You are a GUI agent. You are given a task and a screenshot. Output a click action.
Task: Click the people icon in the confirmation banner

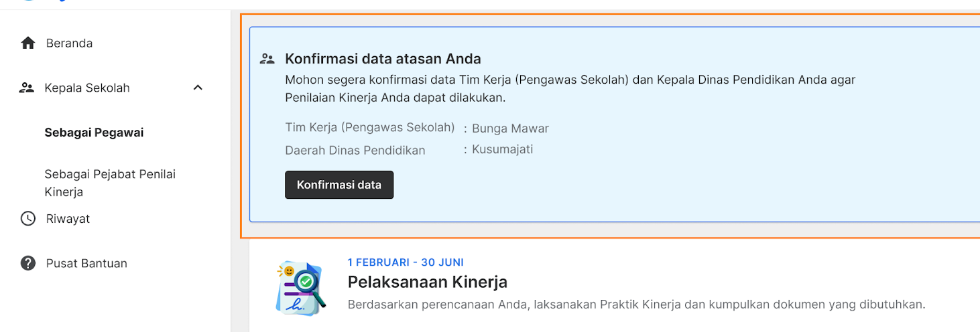click(267, 59)
